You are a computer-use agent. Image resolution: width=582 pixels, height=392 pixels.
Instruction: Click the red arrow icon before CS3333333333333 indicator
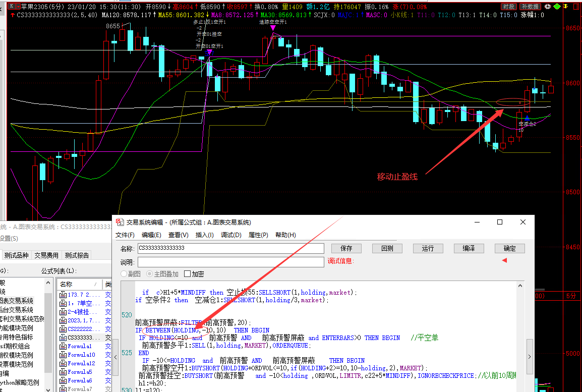tap(13, 15)
